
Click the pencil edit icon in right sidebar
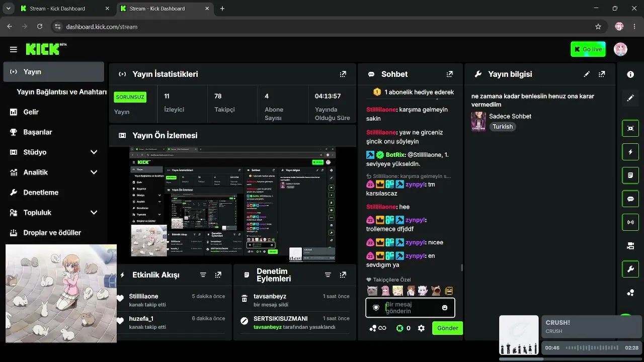[x=630, y=98]
